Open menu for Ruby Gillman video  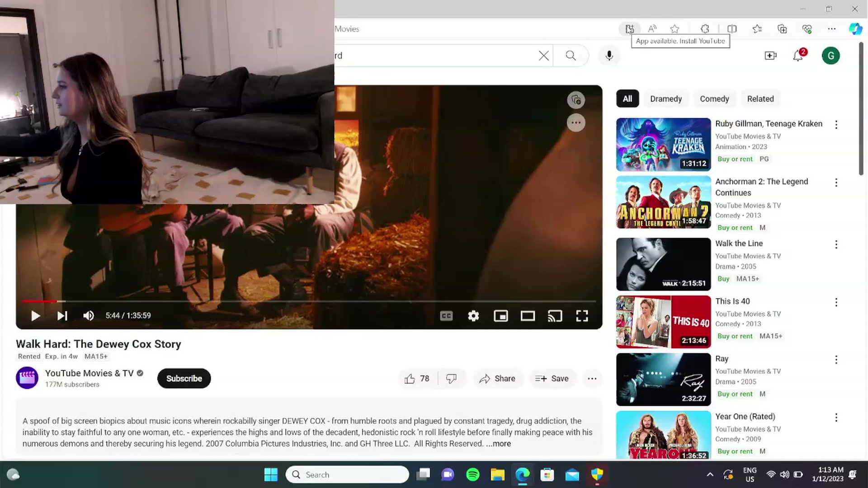836,125
